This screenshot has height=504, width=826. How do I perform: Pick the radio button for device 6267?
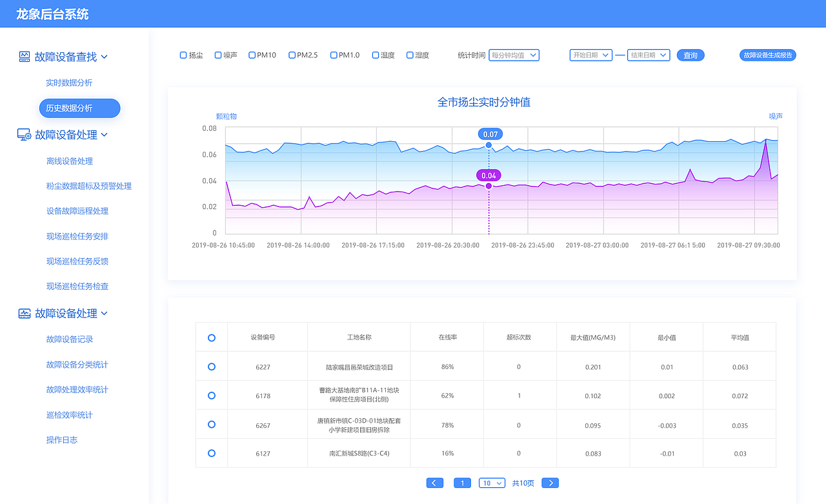point(212,425)
